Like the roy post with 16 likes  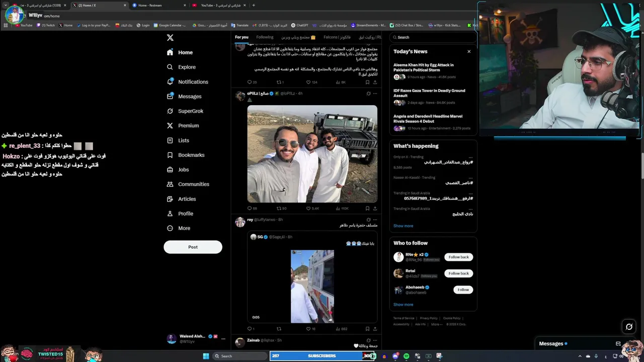(x=311, y=329)
